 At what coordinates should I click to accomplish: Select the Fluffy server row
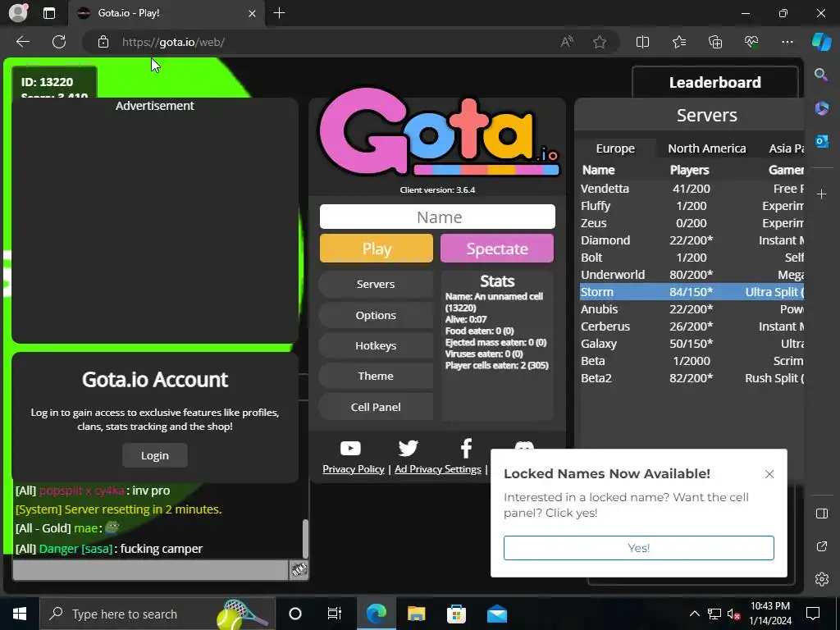point(692,206)
